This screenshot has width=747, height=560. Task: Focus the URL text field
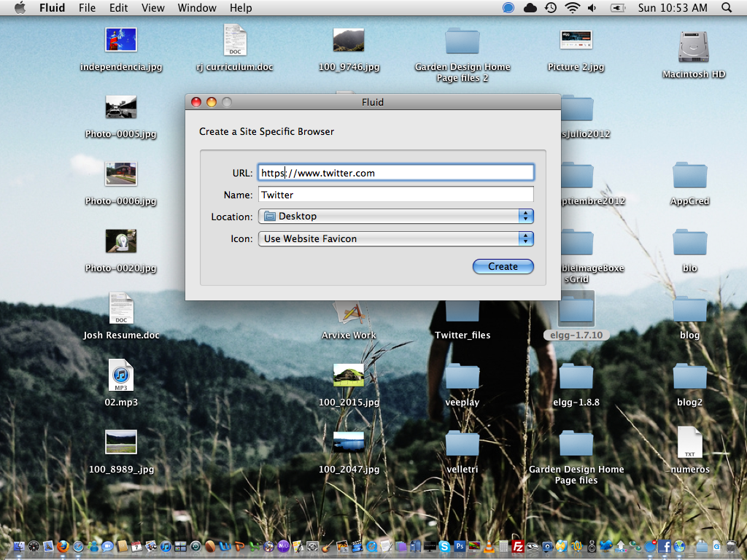tap(396, 173)
